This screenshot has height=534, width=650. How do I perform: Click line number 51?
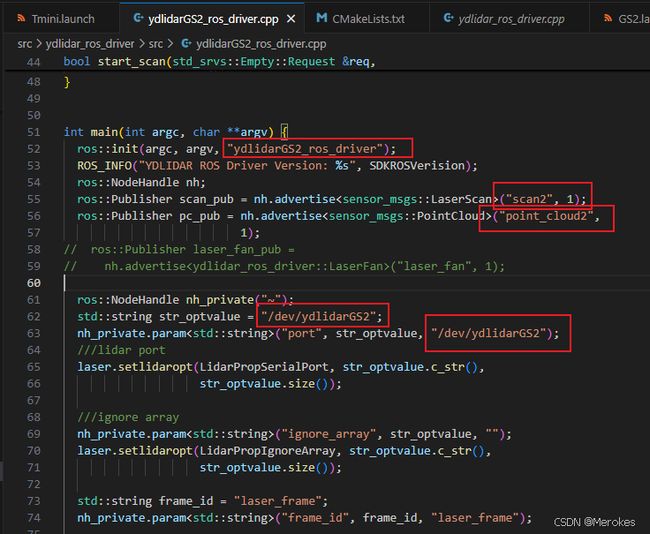tap(34, 132)
